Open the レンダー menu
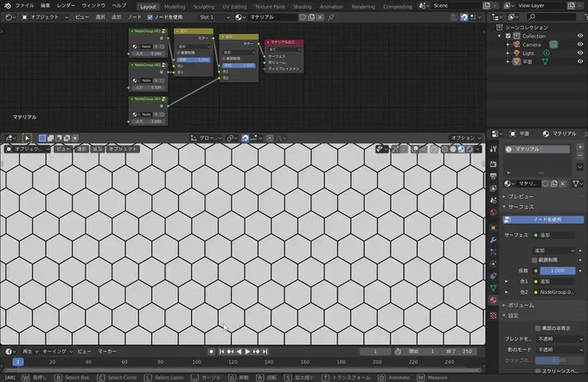 pos(66,6)
